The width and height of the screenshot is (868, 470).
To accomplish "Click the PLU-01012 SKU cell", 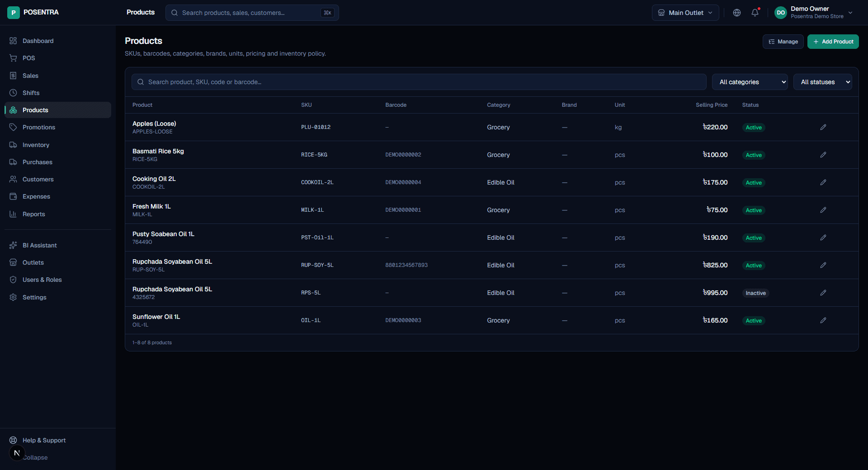I will (x=316, y=127).
